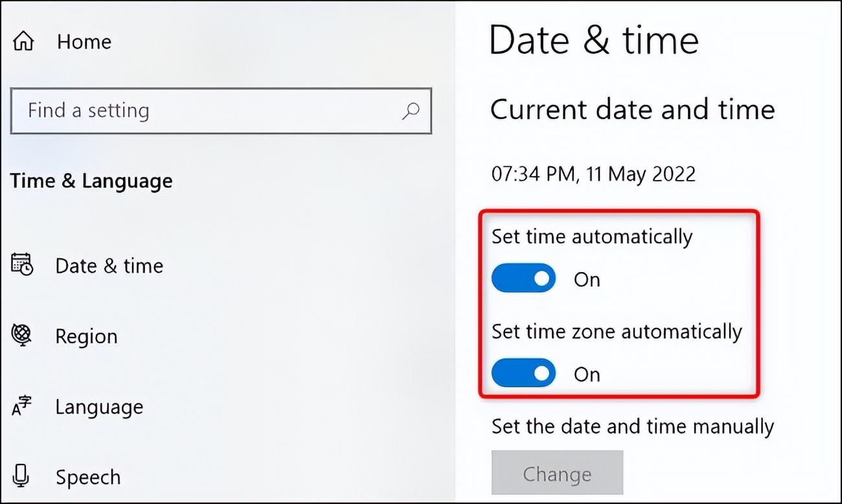Select the Language icon in the sidebar

[x=21, y=406]
